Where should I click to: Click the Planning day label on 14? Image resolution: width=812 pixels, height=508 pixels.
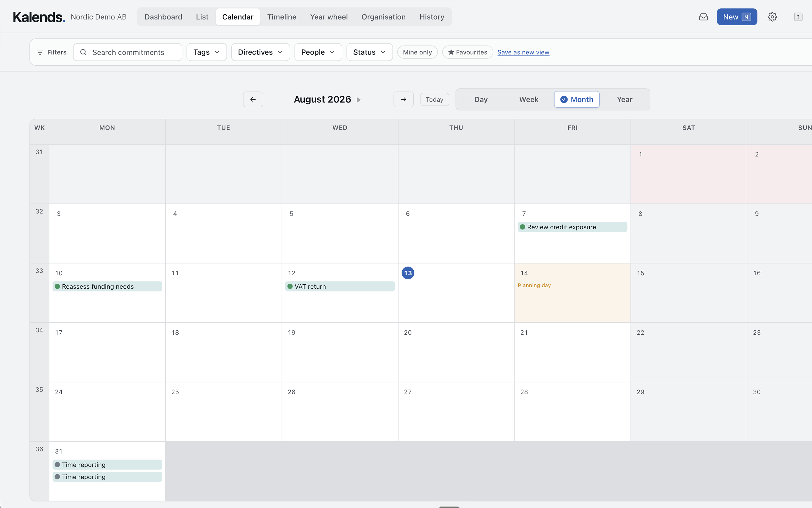[x=534, y=285]
